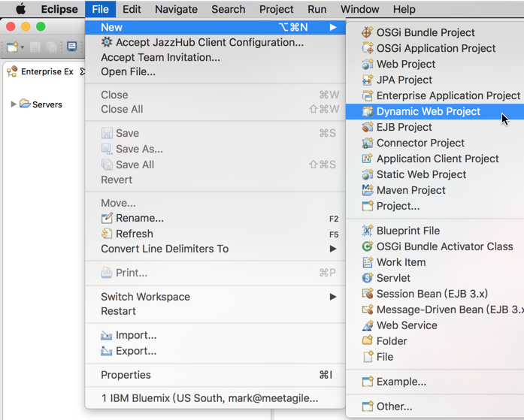Click the Rename pencil icon
Image resolution: width=524 pixels, height=420 pixels.
coord(107,218)
